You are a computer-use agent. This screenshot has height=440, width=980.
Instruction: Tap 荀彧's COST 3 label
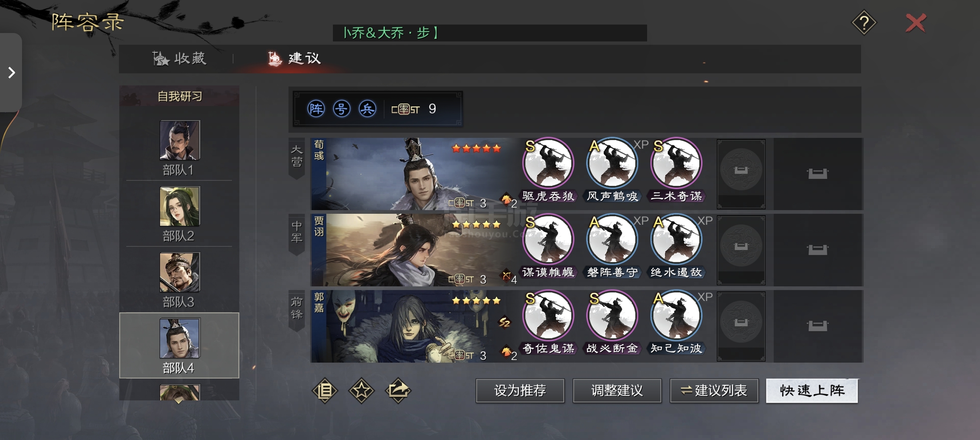pos(468,203)
